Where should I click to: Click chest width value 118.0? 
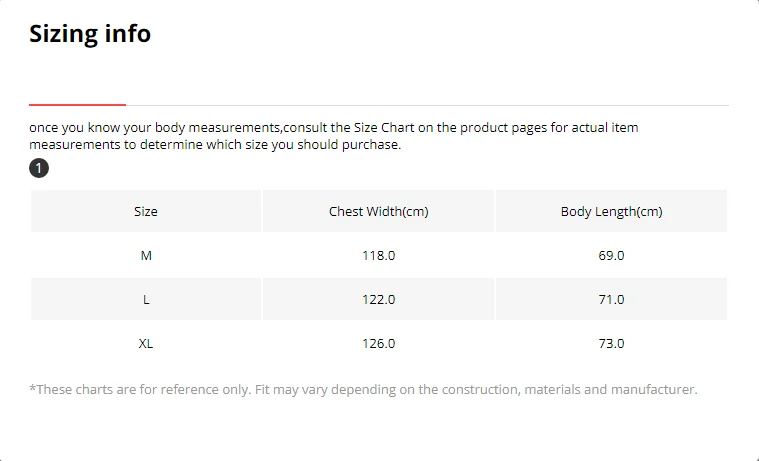point(379,255)
